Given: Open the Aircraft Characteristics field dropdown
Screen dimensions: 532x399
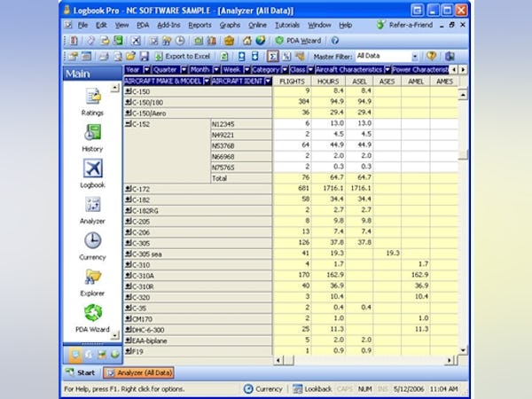Looking at the screenshot, I should (x=387, y=70).
